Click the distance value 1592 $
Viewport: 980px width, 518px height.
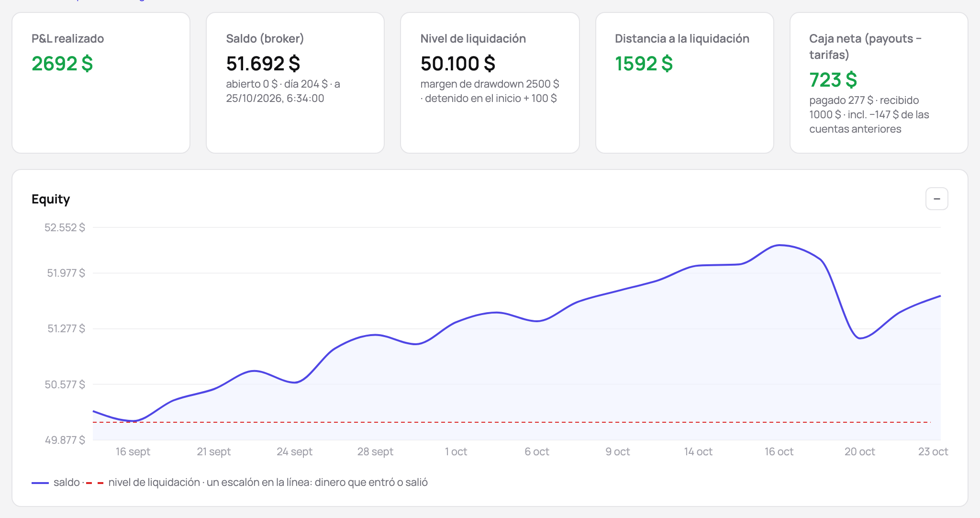(x=644, y=64)
